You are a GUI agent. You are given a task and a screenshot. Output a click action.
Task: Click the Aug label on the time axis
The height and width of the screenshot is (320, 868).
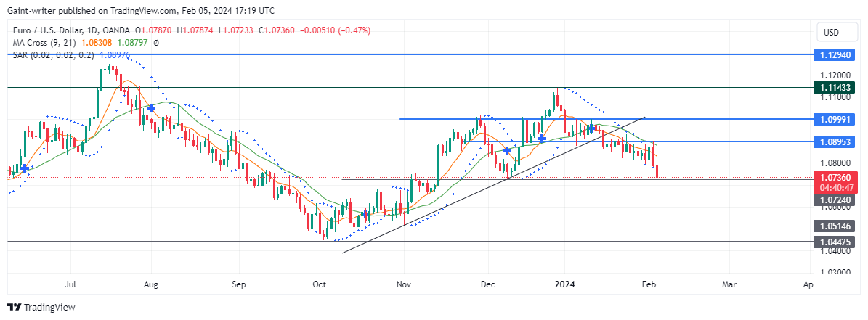(x=150, y=284)
